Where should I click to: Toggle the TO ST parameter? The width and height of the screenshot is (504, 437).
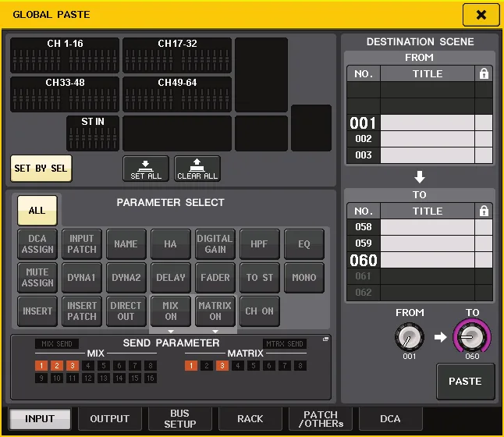pos(259,278)
